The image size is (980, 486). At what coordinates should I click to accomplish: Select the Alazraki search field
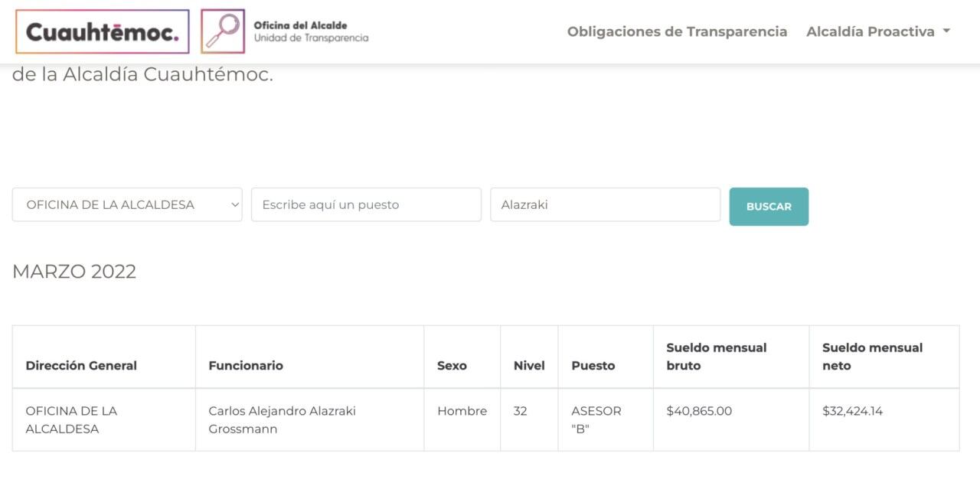point(605,204)
